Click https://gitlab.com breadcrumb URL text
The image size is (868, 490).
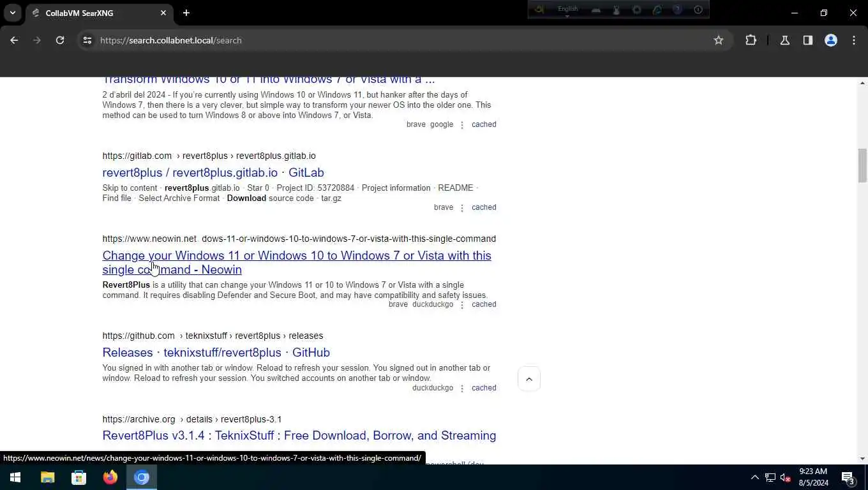click(x=137, y=156)
